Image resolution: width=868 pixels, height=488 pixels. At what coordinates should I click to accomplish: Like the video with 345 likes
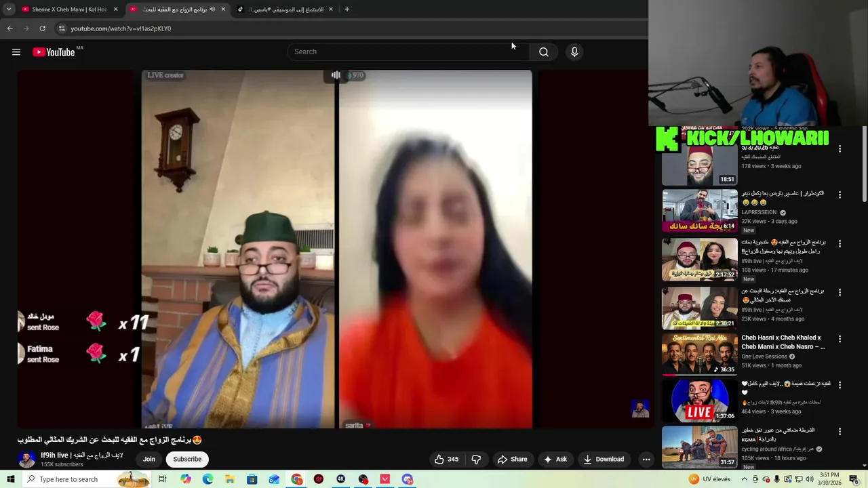[447, 460]
